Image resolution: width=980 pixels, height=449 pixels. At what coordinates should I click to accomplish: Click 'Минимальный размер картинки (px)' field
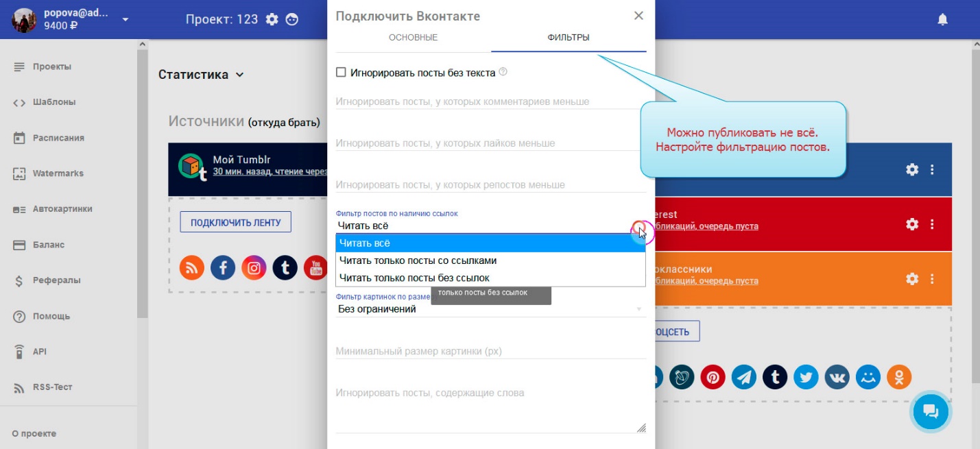coord(490,351)
